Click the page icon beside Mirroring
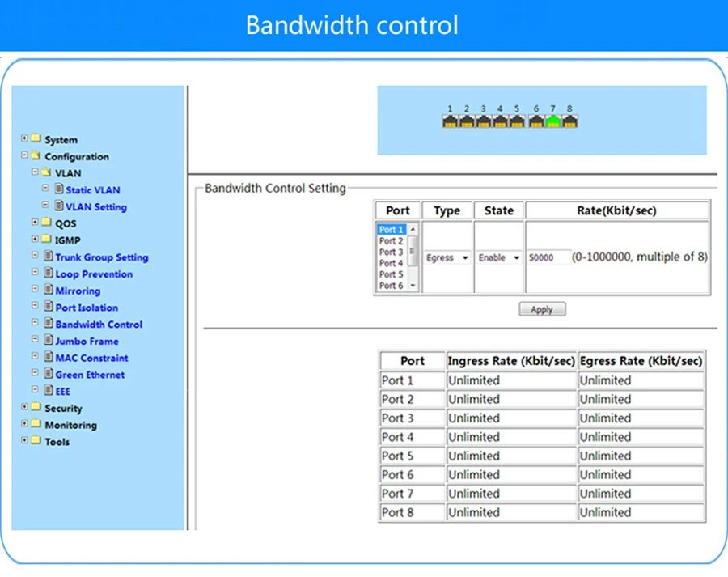 (49, 289)
